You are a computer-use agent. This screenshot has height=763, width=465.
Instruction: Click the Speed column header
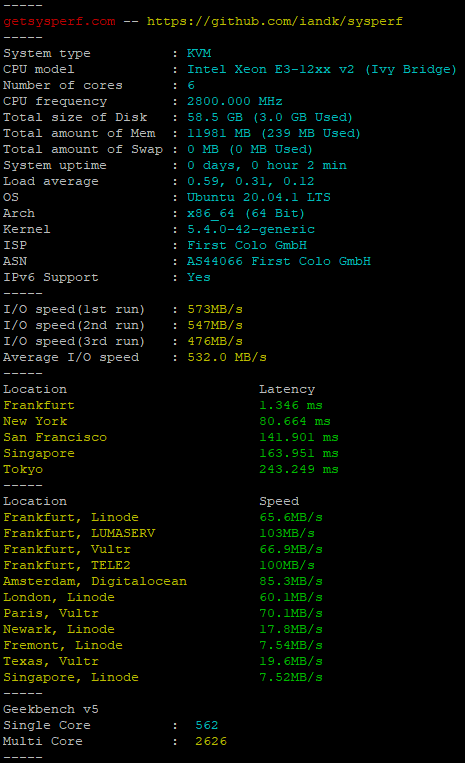[279, 501]
